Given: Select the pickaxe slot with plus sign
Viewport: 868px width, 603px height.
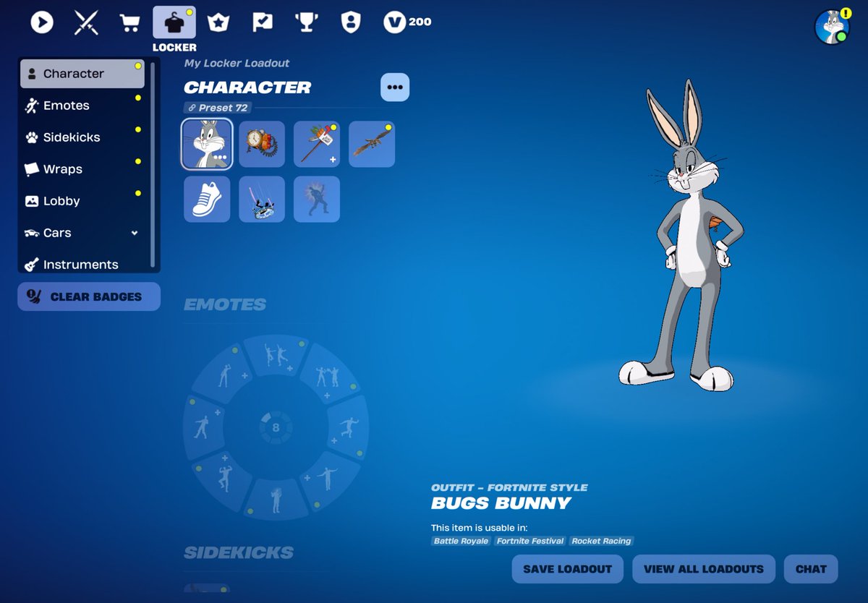Looking at the screenshot, I should pos(317,144).
